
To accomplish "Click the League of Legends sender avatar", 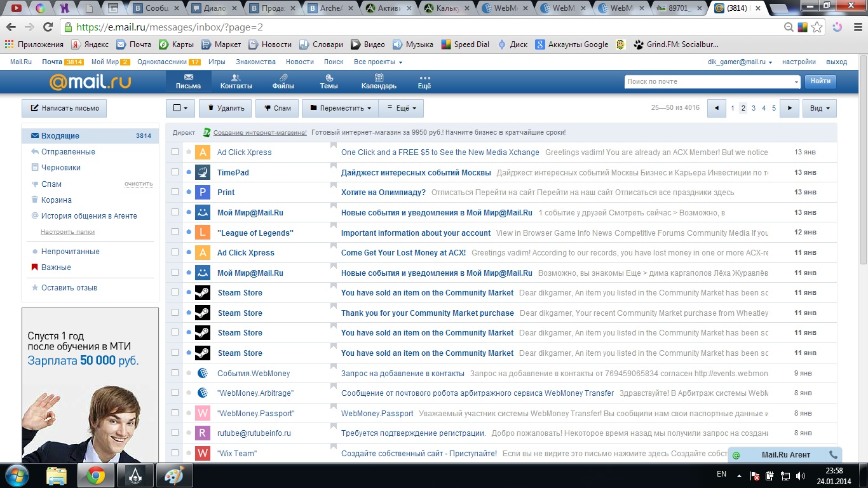I will pyautogui.click(x=202, y=233).
